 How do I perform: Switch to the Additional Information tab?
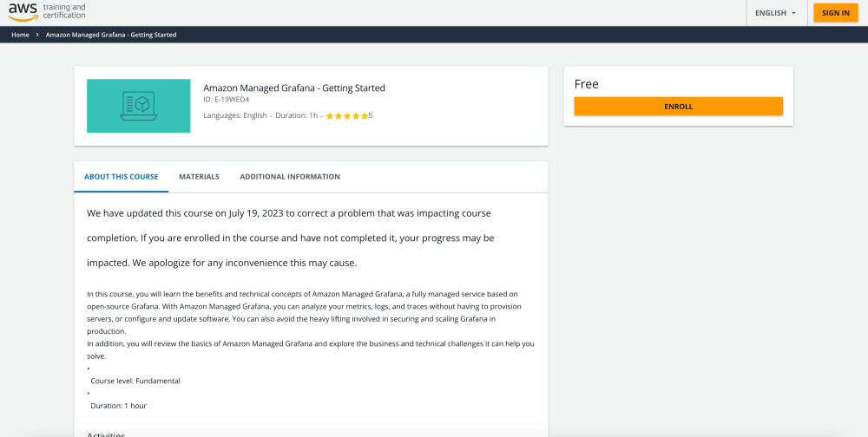coord(290,177)
